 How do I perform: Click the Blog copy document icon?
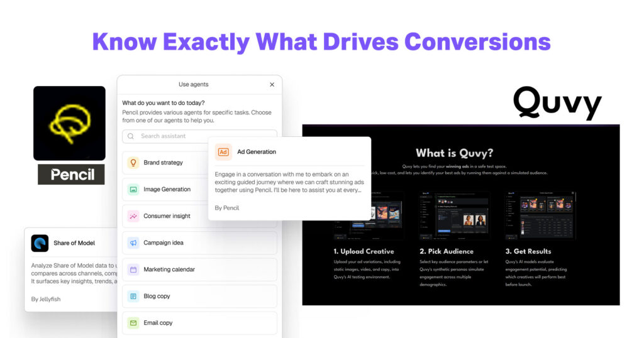tap(133, 296)
